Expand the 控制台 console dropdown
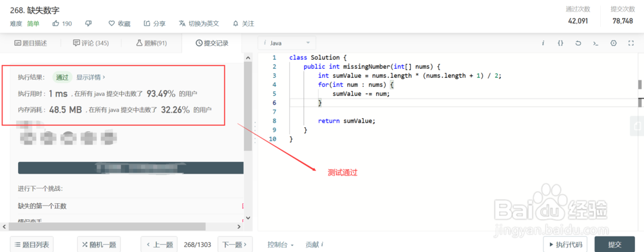Image resolution: width=644 pixels, height=252 pixels. click(281, 245)
